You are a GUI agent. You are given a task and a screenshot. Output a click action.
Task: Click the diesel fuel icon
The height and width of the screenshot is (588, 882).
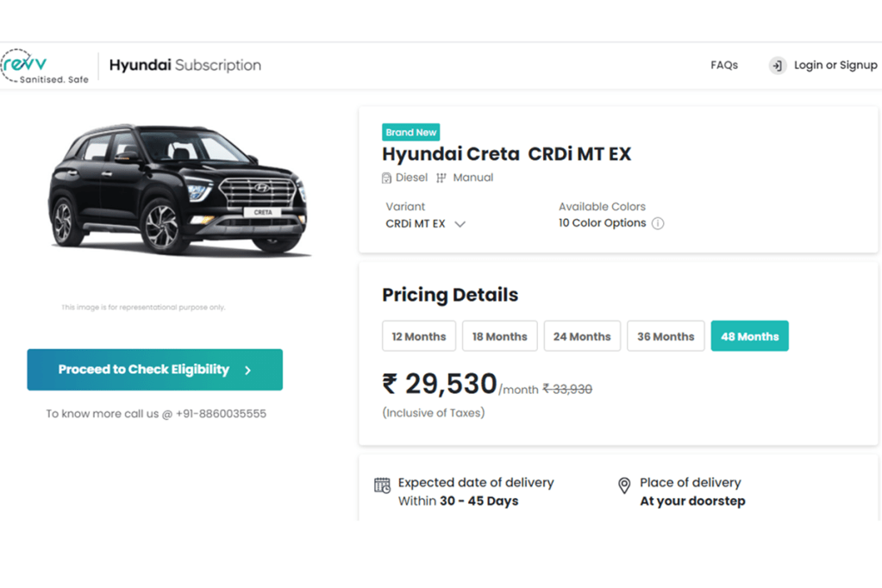tap(387, 178)
